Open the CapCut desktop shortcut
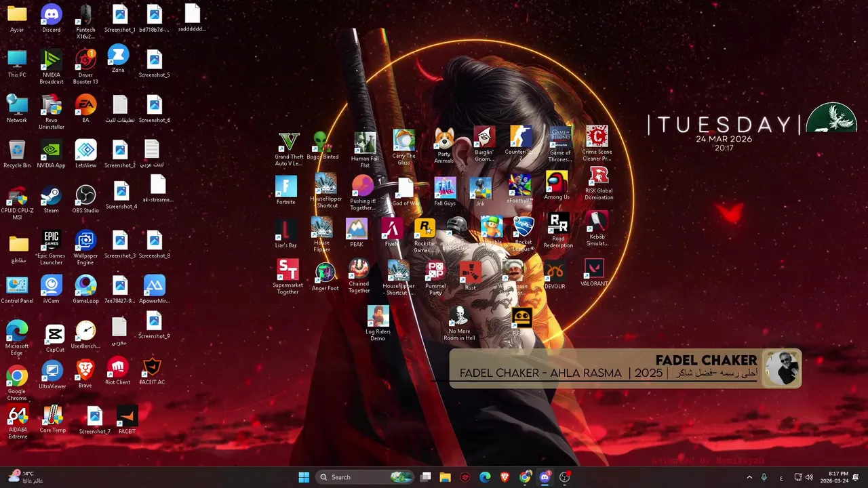The height and width of the screenshot is (488, 868). tap(55, 338)
